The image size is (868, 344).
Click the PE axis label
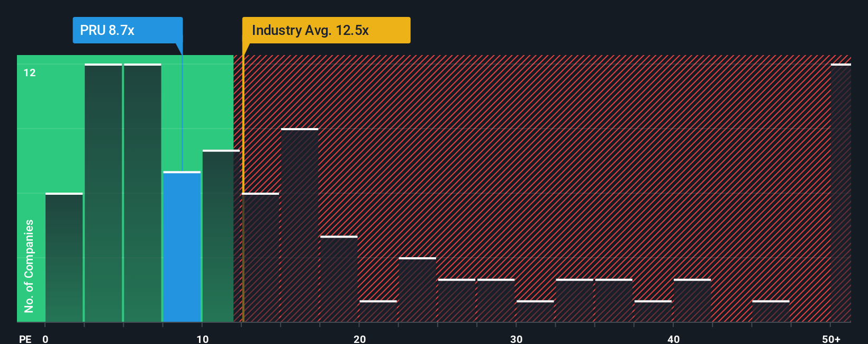click(x=25, y=339)
